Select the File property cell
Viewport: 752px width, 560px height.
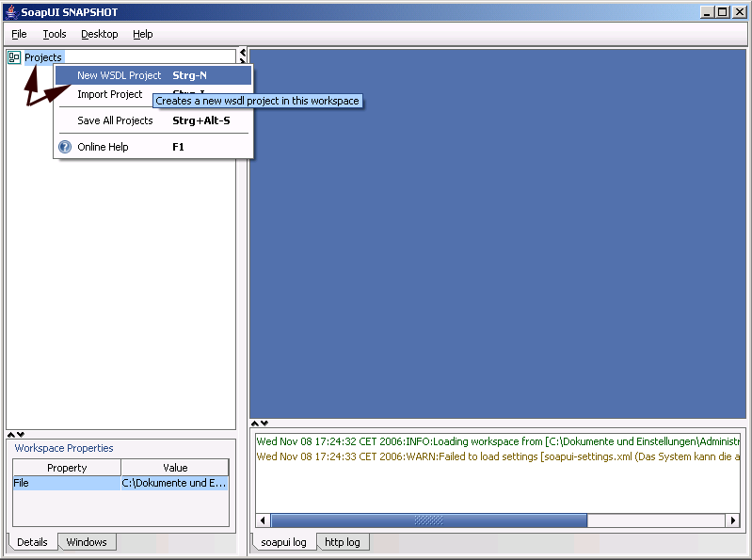point(67,483)
